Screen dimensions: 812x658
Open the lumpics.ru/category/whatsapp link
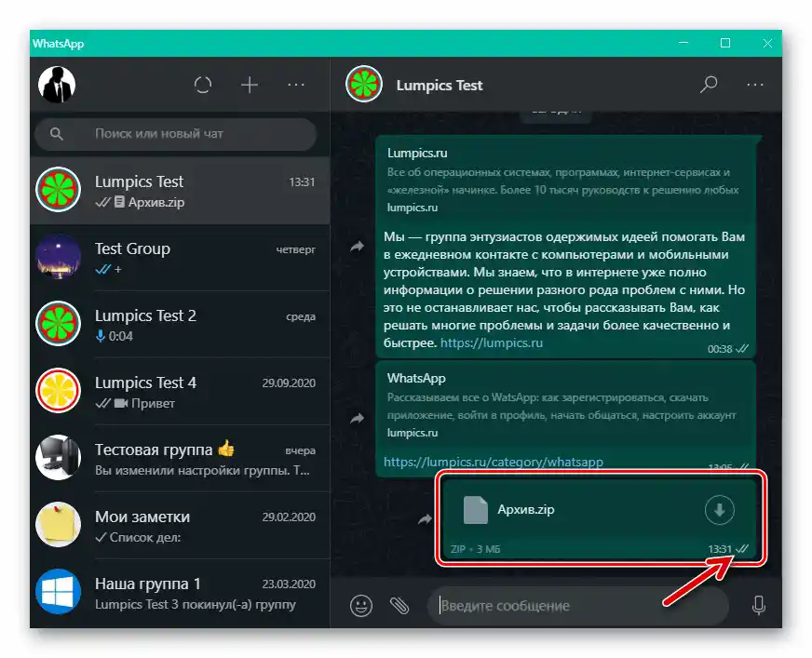tap(494, 463)
